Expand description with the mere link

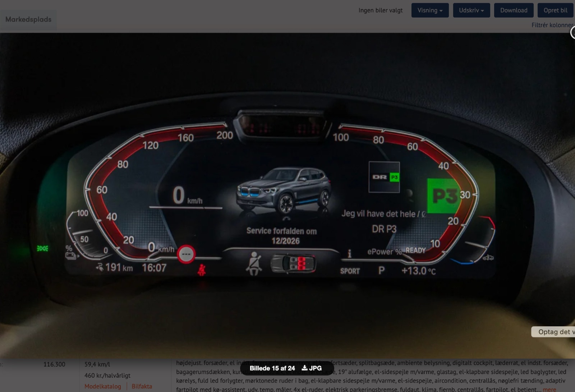tap(549, 389)
